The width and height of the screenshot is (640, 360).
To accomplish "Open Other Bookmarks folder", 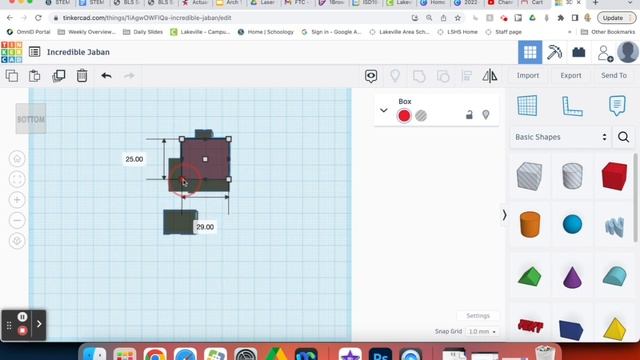I will pyautogui.click(x=608, y=32).
